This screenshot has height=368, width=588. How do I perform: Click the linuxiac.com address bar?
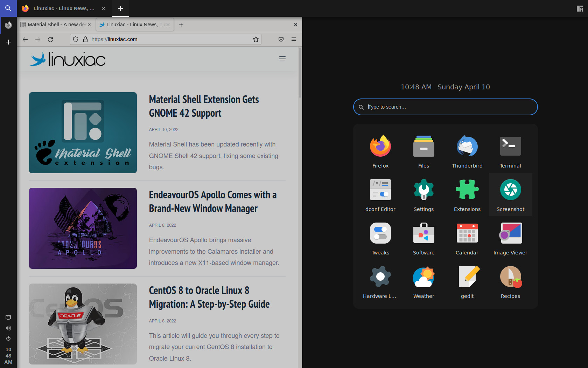tap(166, 39)
